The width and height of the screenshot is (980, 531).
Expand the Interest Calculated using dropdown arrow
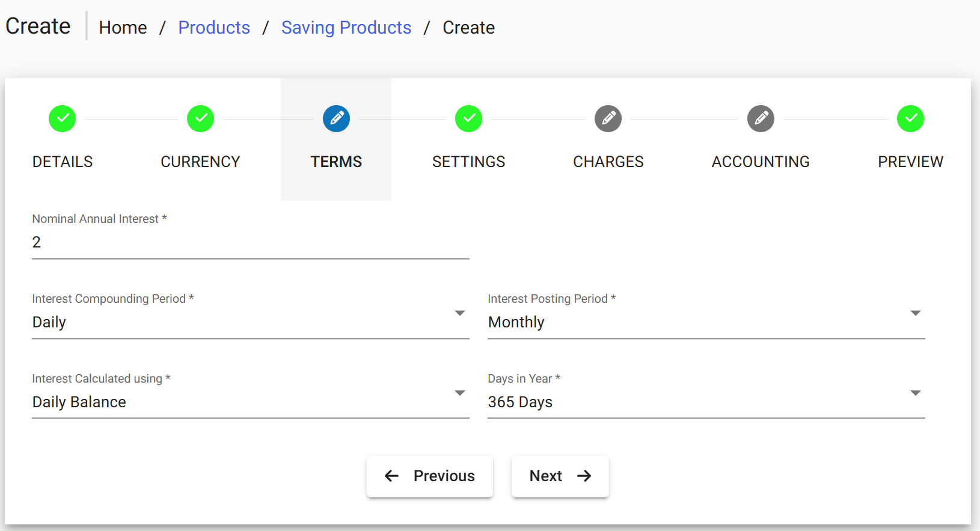(x=460, y=393)
